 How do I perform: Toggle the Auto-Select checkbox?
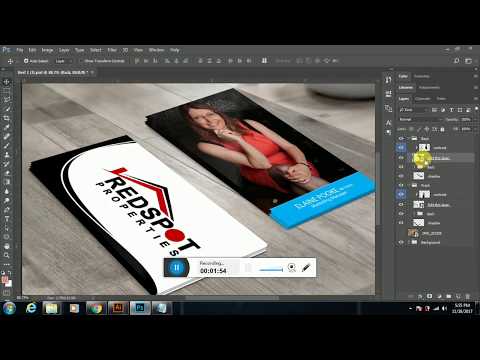pos(26,61)
